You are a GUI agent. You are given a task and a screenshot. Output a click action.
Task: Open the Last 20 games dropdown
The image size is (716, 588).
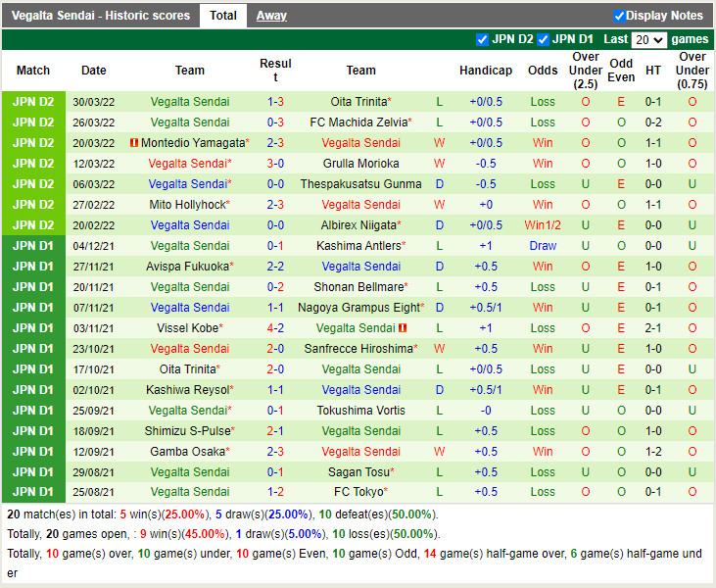[648, 40]
